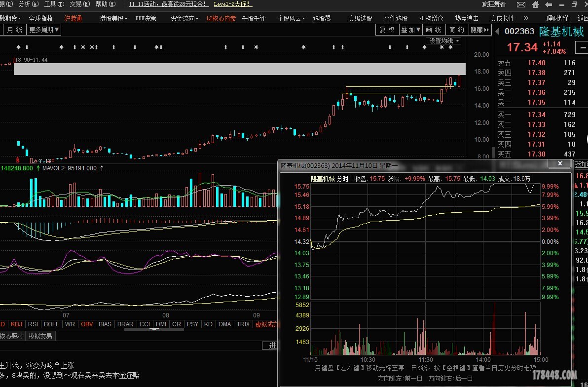Image resolution: width=588 pixels, height=387 pixels.
Task: Select the BOLL indicator tab
Action: tap(51, 324)
